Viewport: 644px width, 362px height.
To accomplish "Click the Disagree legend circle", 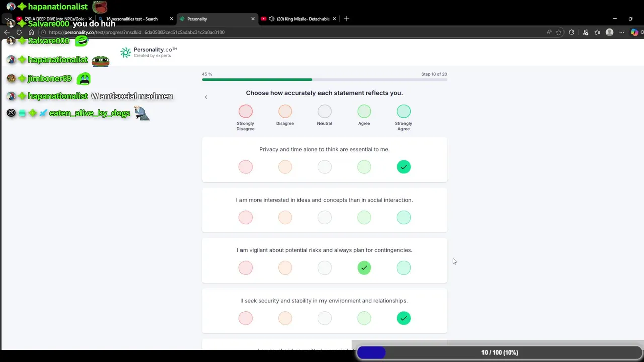I will click(x=285, y=111).
